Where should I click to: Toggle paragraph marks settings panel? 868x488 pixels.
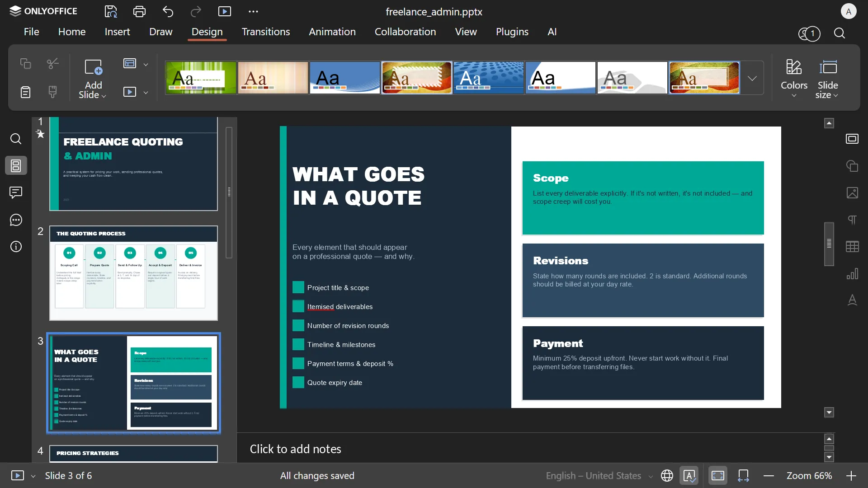[852, 220]
